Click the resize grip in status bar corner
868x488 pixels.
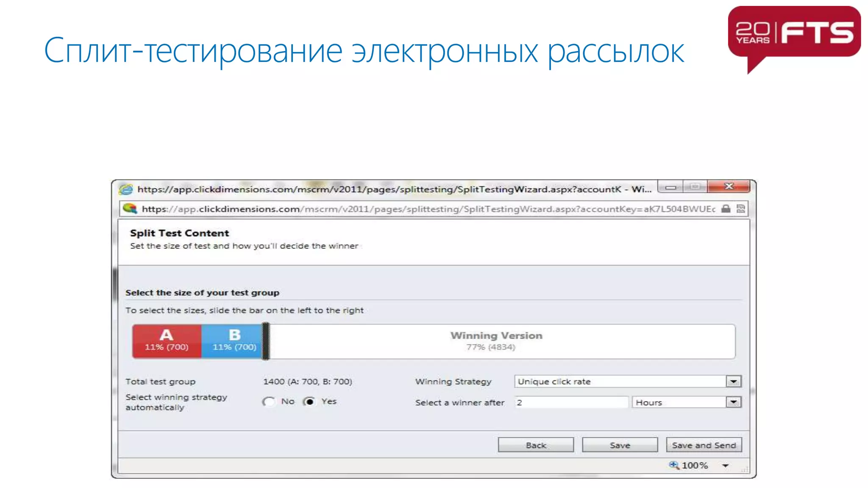point(745,469)
